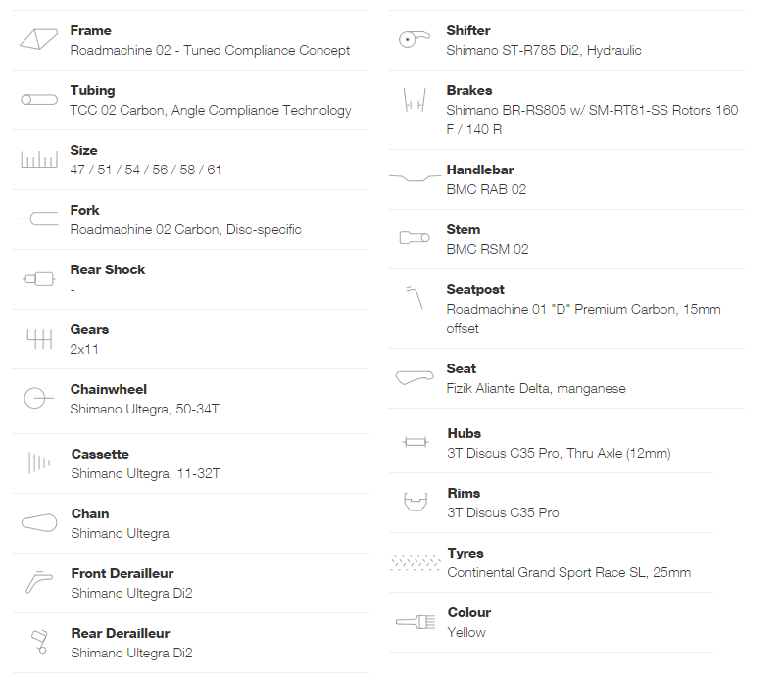
Task: Click the Handlebar icon
Action: [415, 177]
